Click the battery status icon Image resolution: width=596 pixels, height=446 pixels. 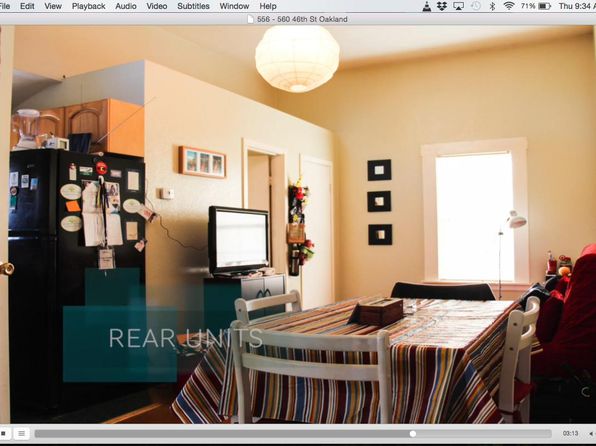544,6
